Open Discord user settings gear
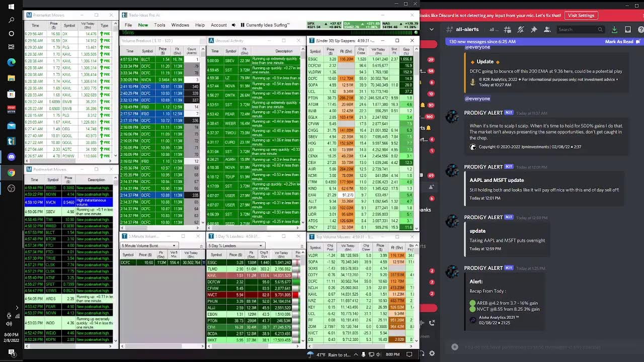This screenshot has width=644, height=362. click(432, 354)
